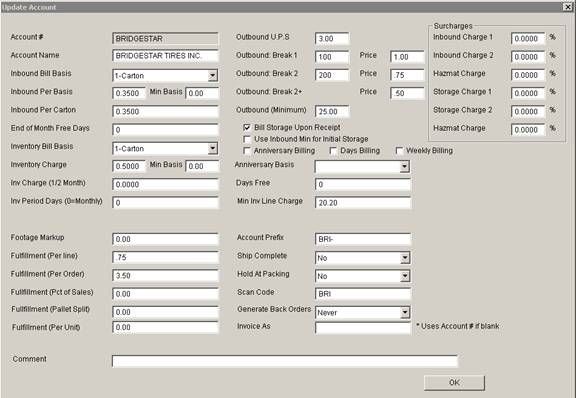The height and width of the screenshot is (398, 576).
Task: Click the Account Name field
Action: [x=165, y=56]
